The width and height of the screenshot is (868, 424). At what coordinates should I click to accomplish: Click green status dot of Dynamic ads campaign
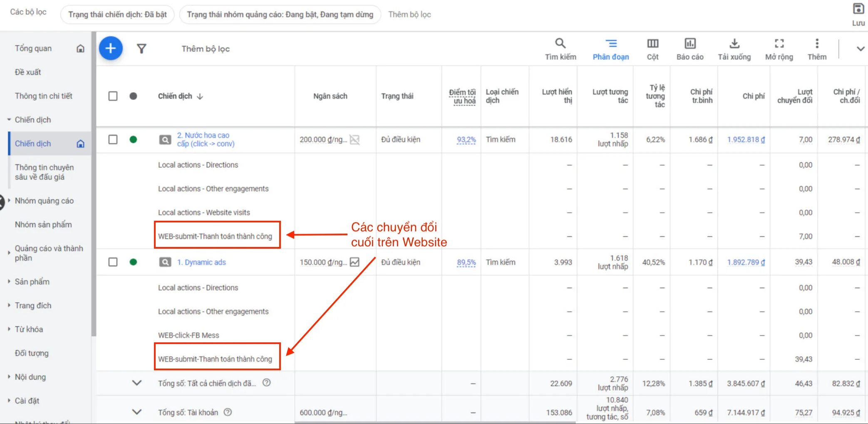[x=133, y=262]
